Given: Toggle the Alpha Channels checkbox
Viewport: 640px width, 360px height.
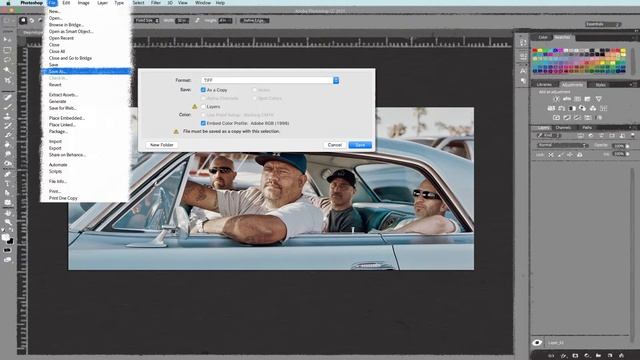Looking at the screenshot, I should [203, 98].
